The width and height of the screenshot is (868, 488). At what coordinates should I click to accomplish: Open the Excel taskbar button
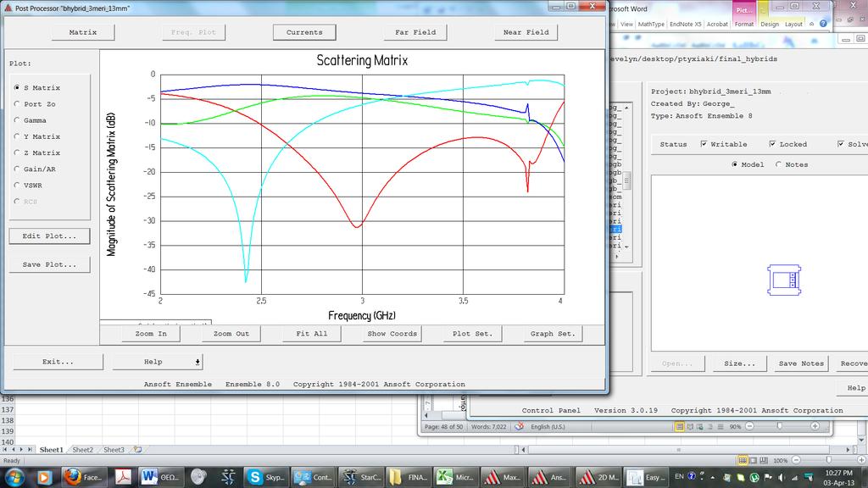point(454,477)
